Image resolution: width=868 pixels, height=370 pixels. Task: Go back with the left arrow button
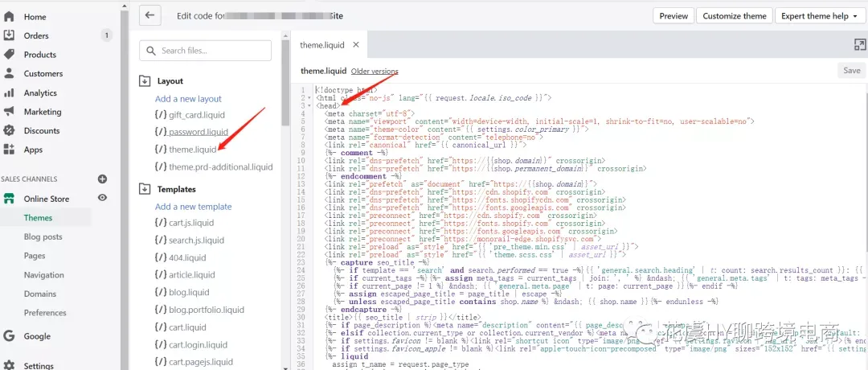click(149, 15)
